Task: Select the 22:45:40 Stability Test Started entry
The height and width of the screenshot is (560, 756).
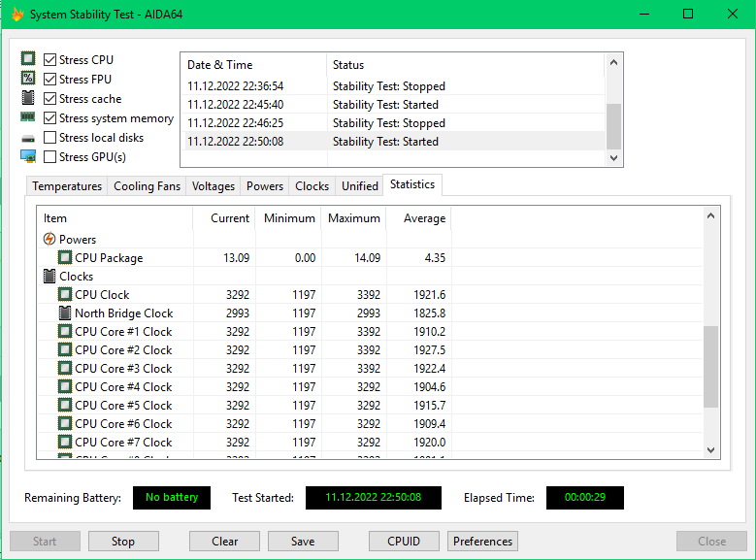Action: click(x=393, y=104)
